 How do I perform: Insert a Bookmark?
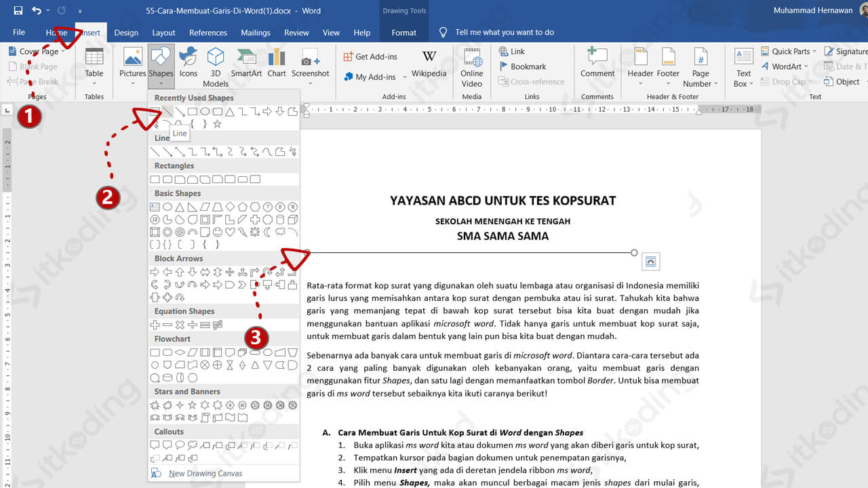(522, 66)
